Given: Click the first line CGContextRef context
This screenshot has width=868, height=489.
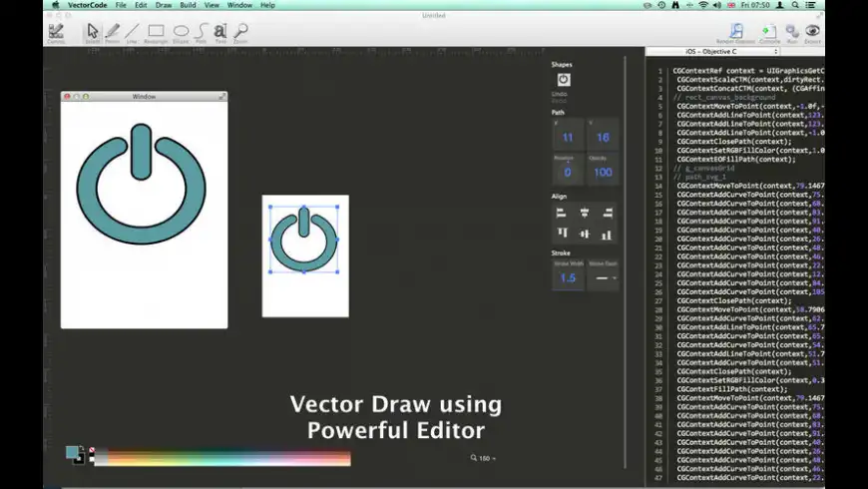Looking at the screenshot, I should point(748,71).
